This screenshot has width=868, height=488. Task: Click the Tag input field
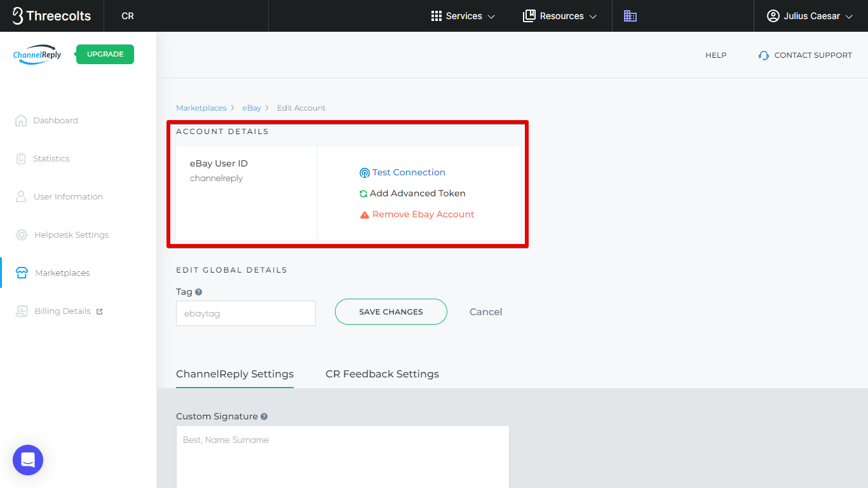(x=246, y=313)
